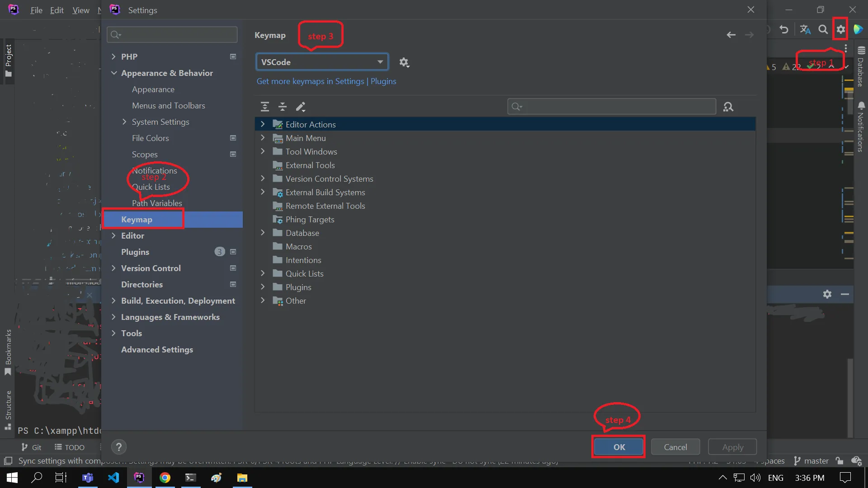Expand the Version Control Systems node
Screen dimensions: 868x488
264,178
